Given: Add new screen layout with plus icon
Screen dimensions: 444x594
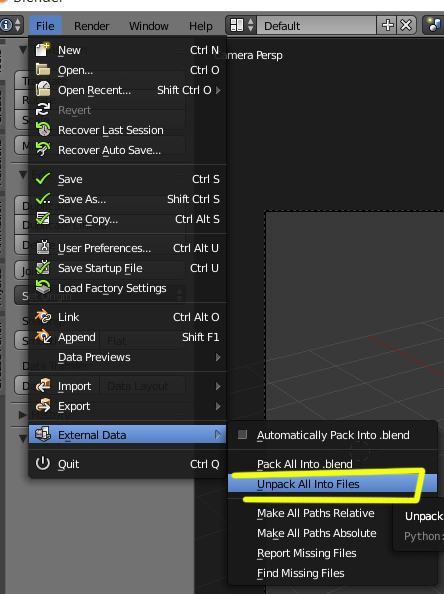Looking at the screenshot, I should point(388,25).
